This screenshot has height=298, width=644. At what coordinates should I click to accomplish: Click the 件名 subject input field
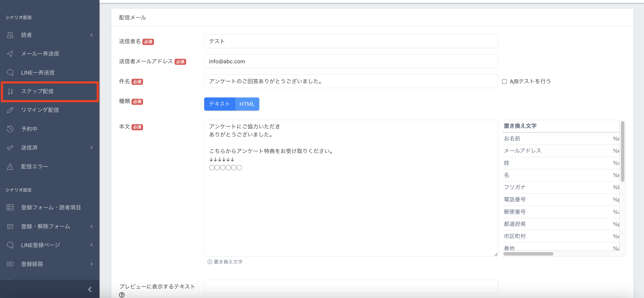[x=351, y=81]
